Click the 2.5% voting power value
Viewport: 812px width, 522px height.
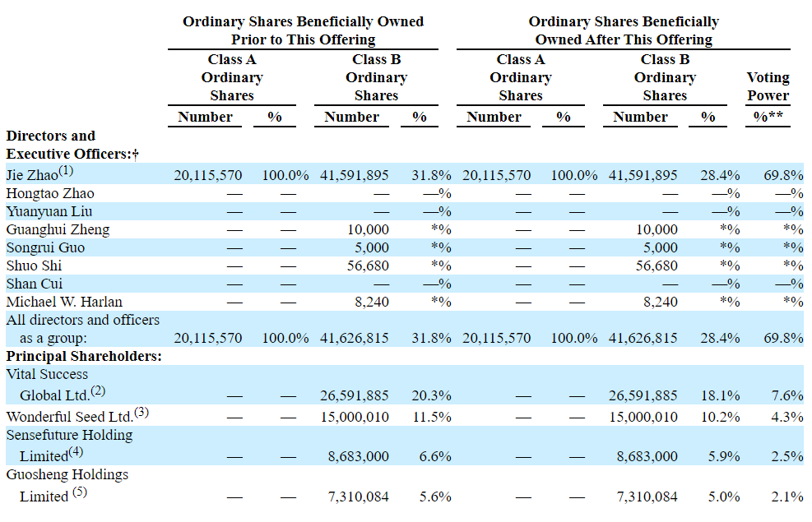coord(787,457)
